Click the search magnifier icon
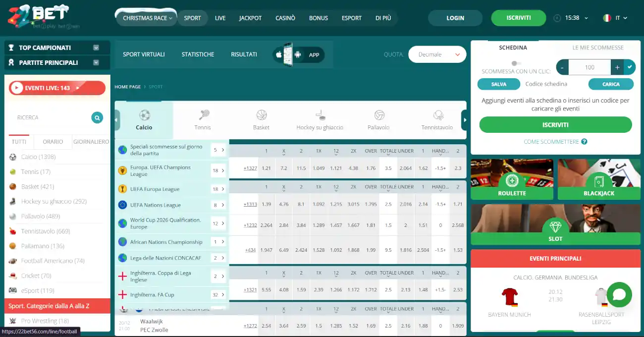This screenshot has width=644, height=337. click(97, 117)
